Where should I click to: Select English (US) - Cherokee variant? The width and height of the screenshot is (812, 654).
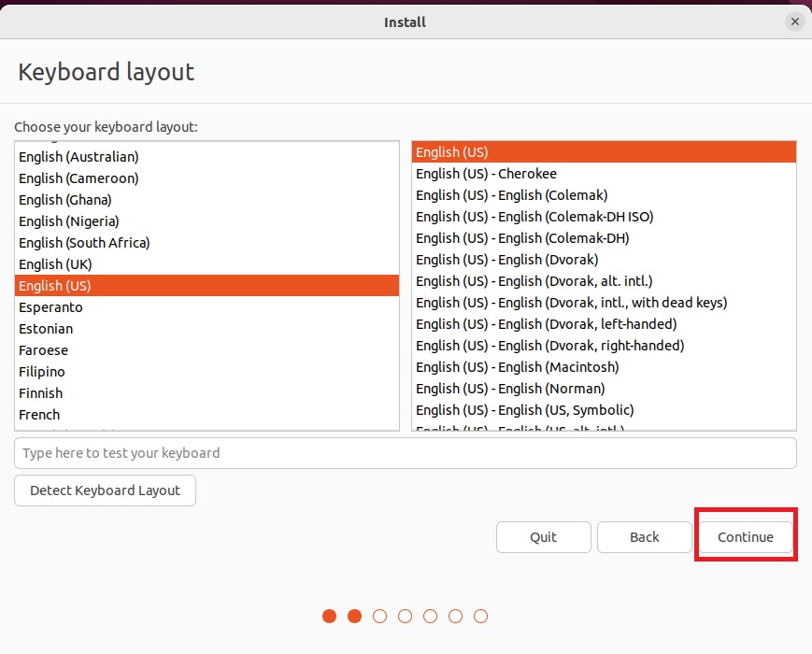coord(486,174)
